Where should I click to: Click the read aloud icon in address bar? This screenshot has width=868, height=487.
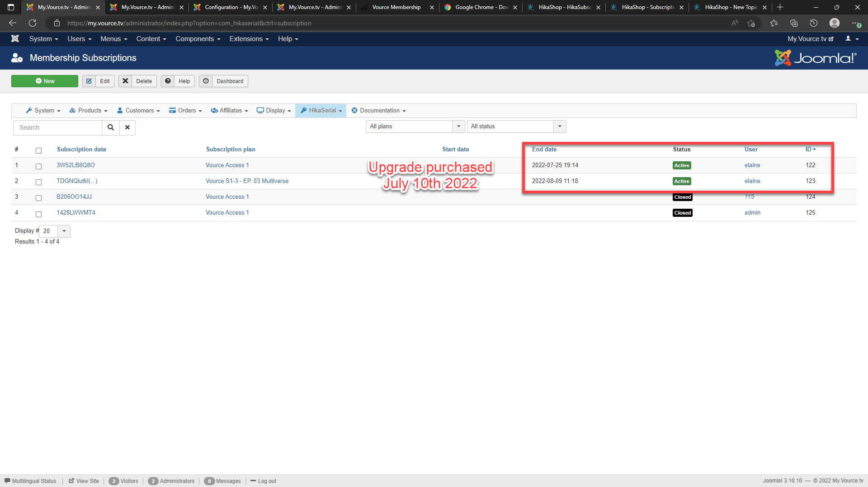(x=735, y=23)
